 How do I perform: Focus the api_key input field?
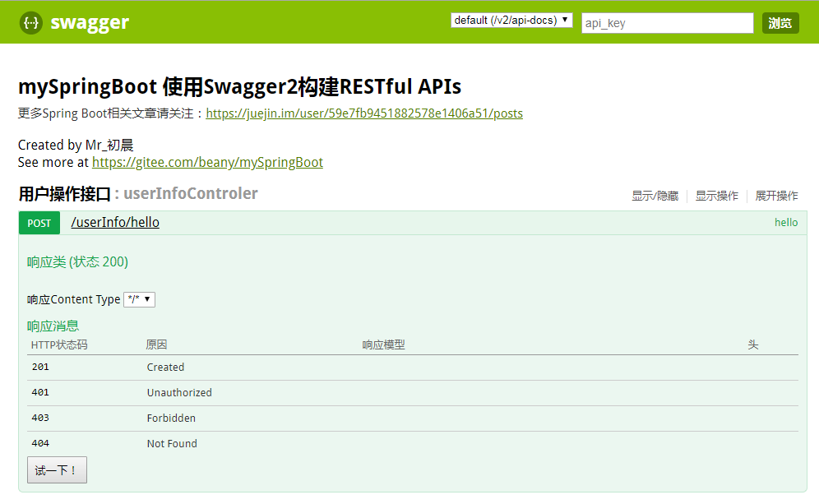pos(667,22)
